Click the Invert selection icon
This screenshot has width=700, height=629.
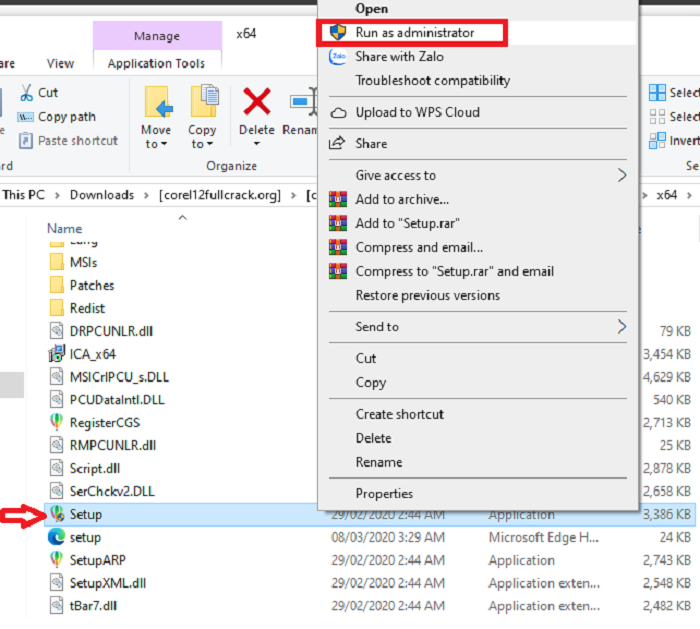[657, 141]
